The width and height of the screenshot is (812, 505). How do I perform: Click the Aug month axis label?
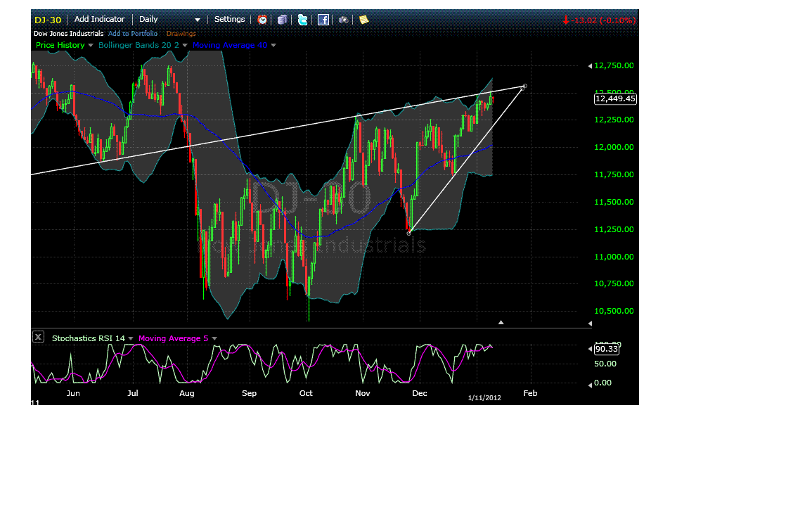pos(186,393)
